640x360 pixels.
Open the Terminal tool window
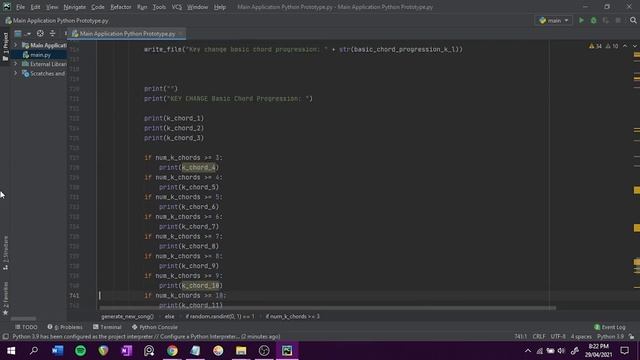click(107, 327)
